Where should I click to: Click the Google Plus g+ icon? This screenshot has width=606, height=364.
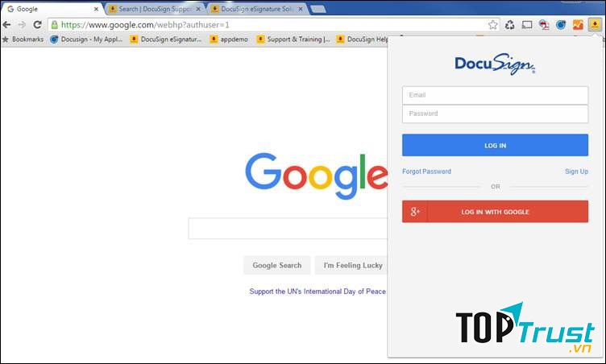[x=415, y=211]
